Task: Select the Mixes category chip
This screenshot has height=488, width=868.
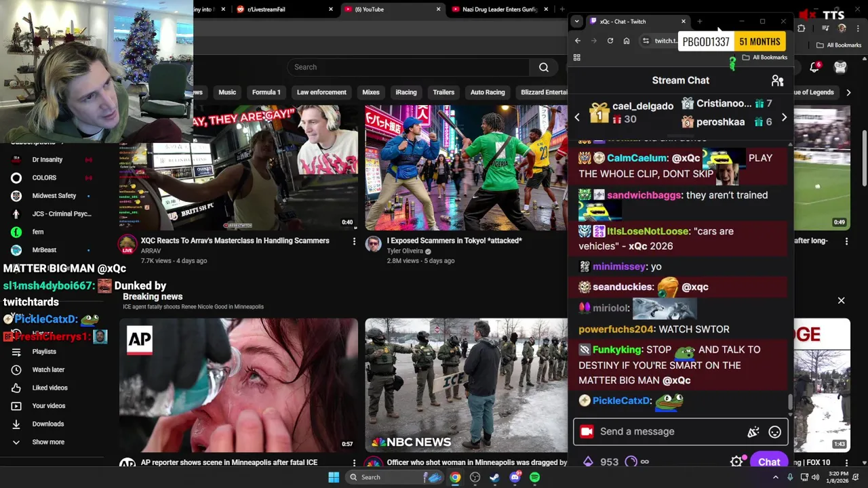Action: click(371, 92)
